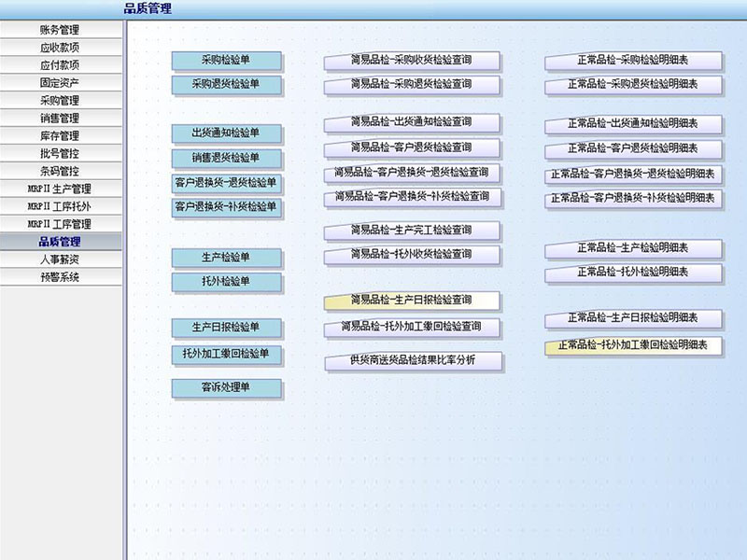This screenshot has height=560, width=747.
Task: Open 正常品检-客户退货检验明细表
Action: 633,149
